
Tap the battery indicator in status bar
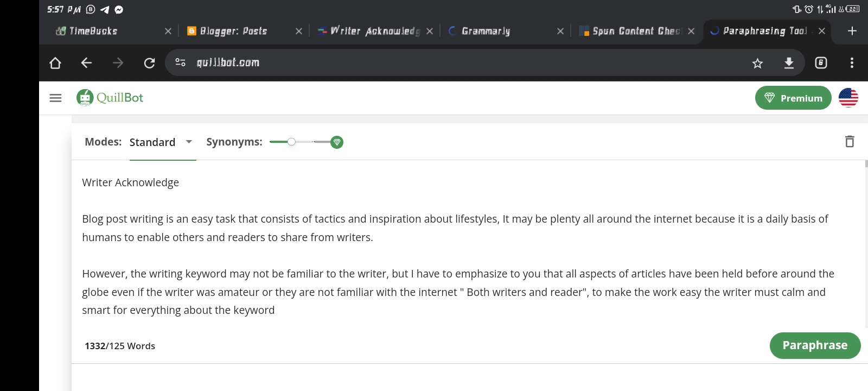pyautogui.click(x=853, y=9)
